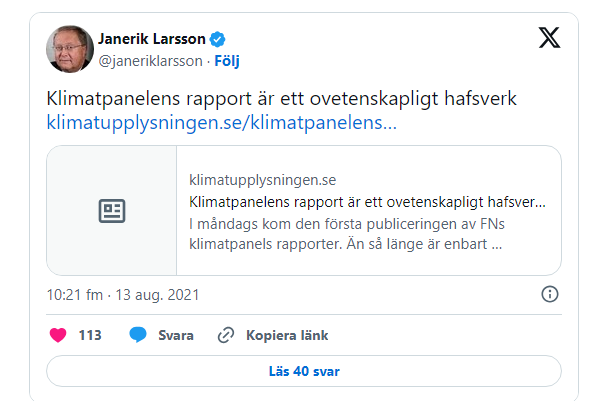Click the chain link copy icon
Viewport: 607px width, 401px height.
coord(226,335)
